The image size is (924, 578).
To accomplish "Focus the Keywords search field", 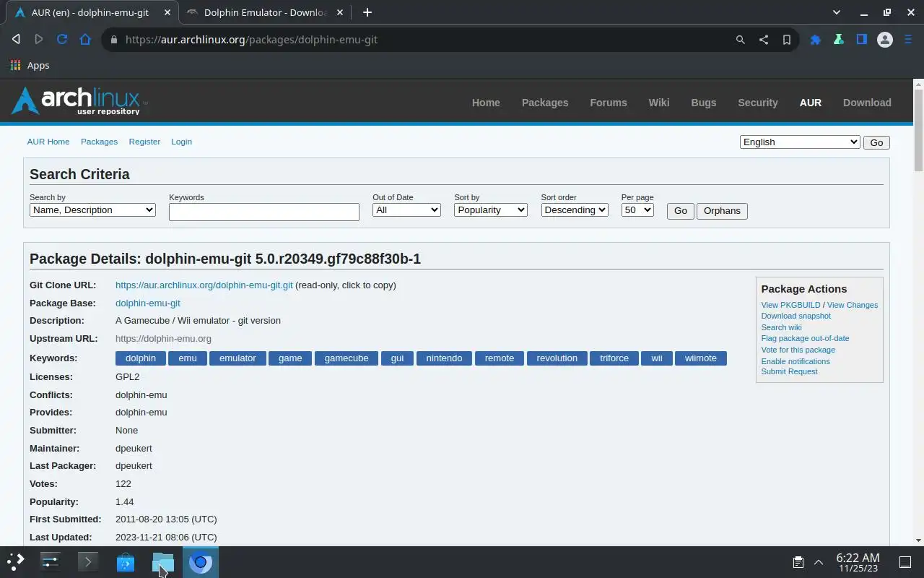I will pos(264,212).
